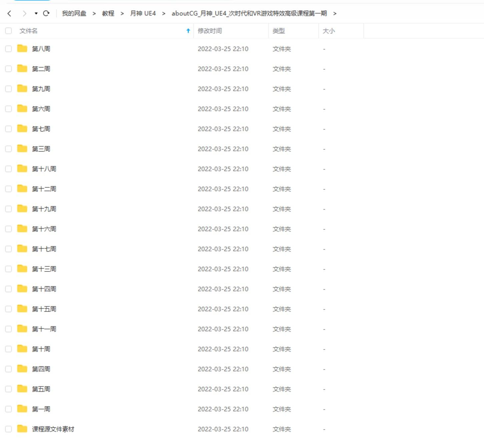Viewport: 484px width, 448px height.
Task: Click the 第四周 folder icon
Action: coord(22,369)
